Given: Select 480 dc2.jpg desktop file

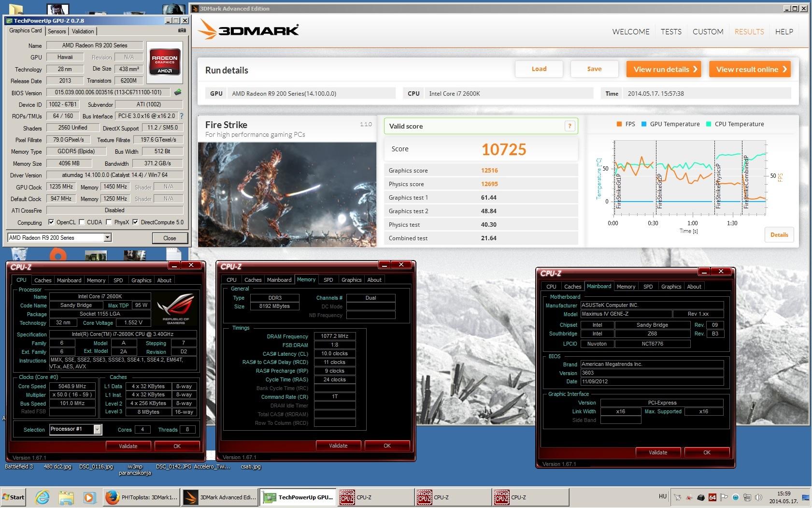Looking at the screenshot, I should (57, 466).
